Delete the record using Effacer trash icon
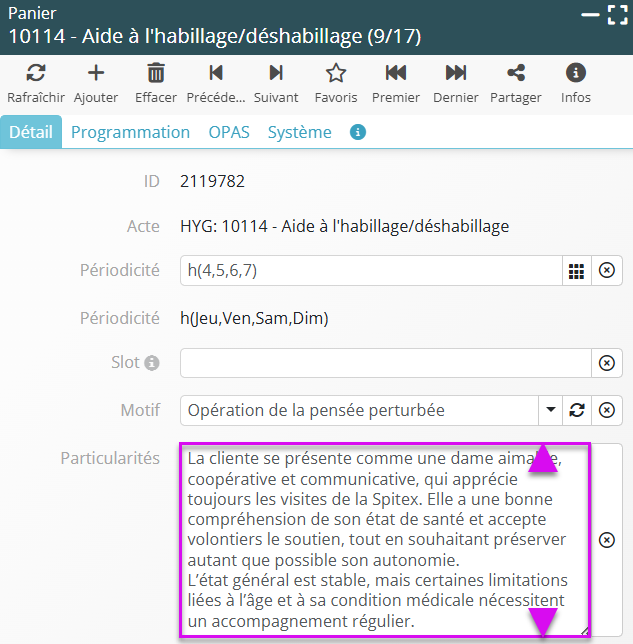633x644 pixels. point(156,73)
